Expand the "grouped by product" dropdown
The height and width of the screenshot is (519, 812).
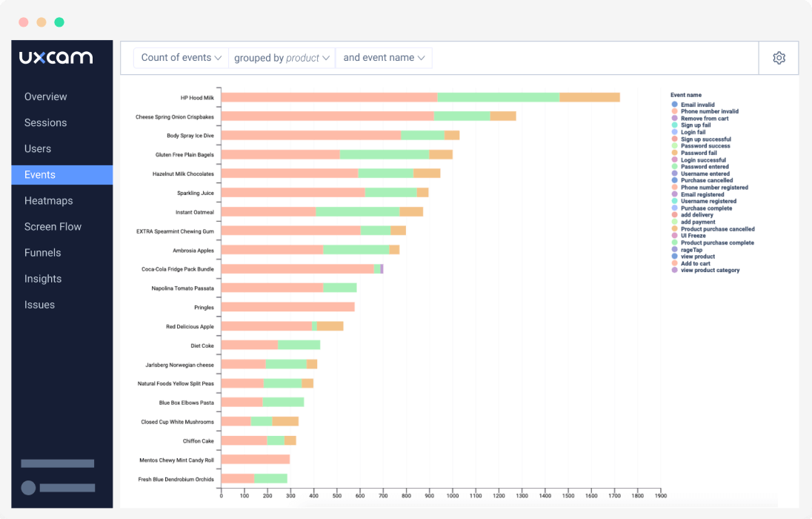click(x=282, y=57)
